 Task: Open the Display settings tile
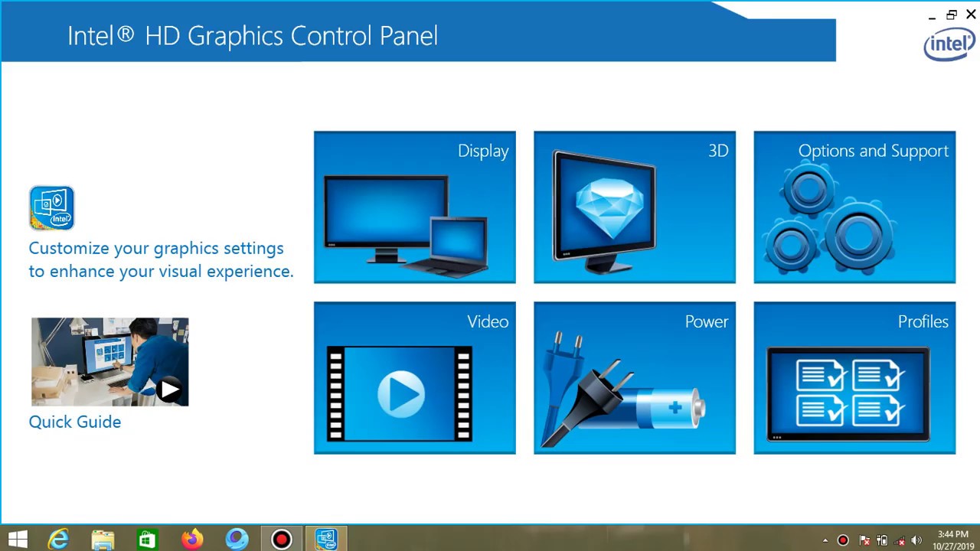[414, 207]
